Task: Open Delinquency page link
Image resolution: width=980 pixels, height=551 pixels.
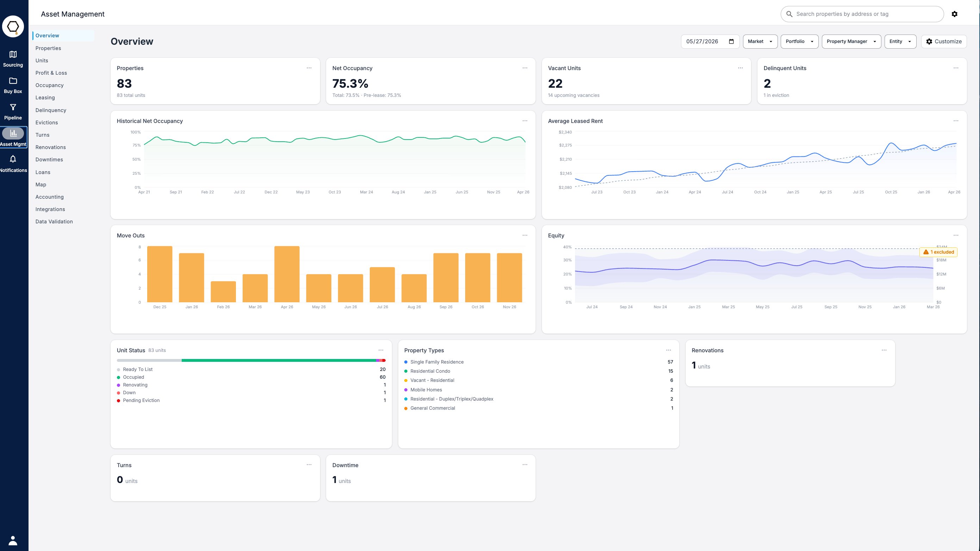Action: 51,110
